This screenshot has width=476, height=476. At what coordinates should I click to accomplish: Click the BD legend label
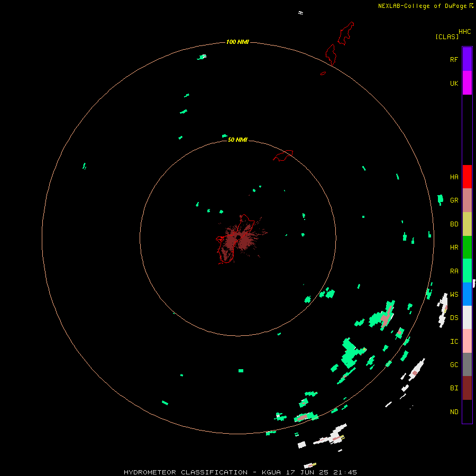click(454, 224)
